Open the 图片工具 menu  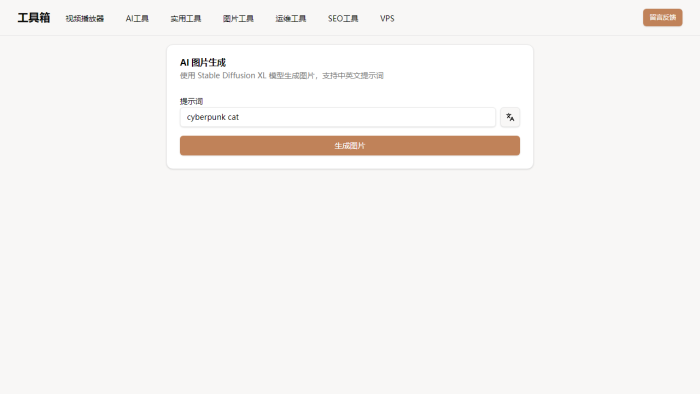238,18
